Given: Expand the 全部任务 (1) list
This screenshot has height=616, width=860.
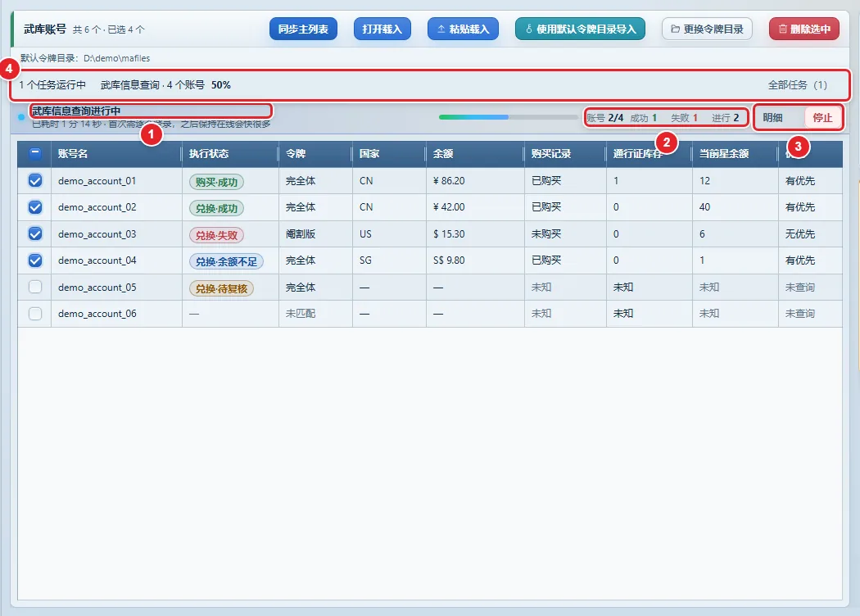Looking at the screenshot, I should (x=797, y=85).
